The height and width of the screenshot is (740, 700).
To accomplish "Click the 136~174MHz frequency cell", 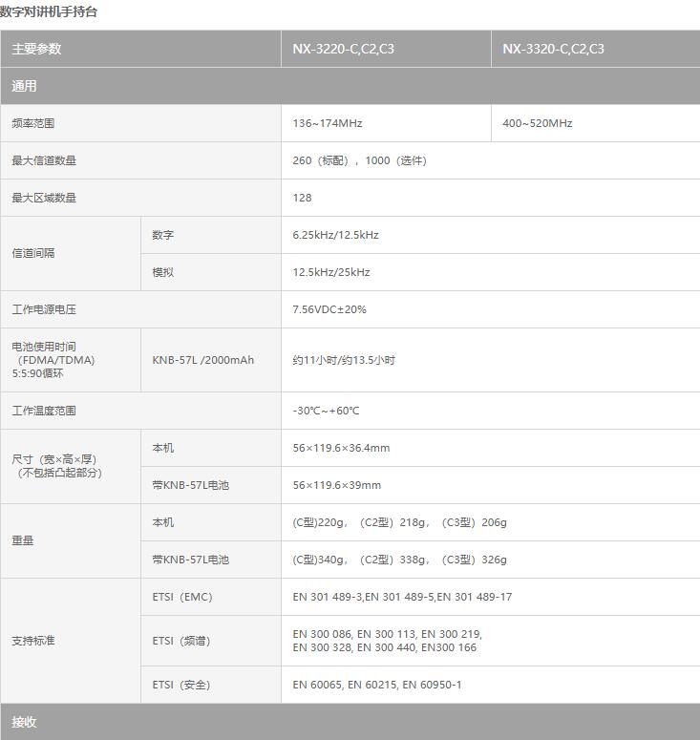I will coord(328,123).
